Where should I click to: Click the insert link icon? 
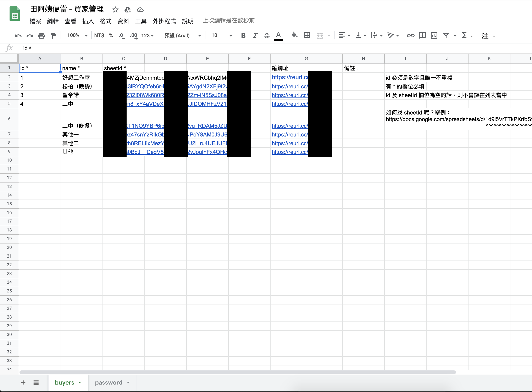coord(410,36)
